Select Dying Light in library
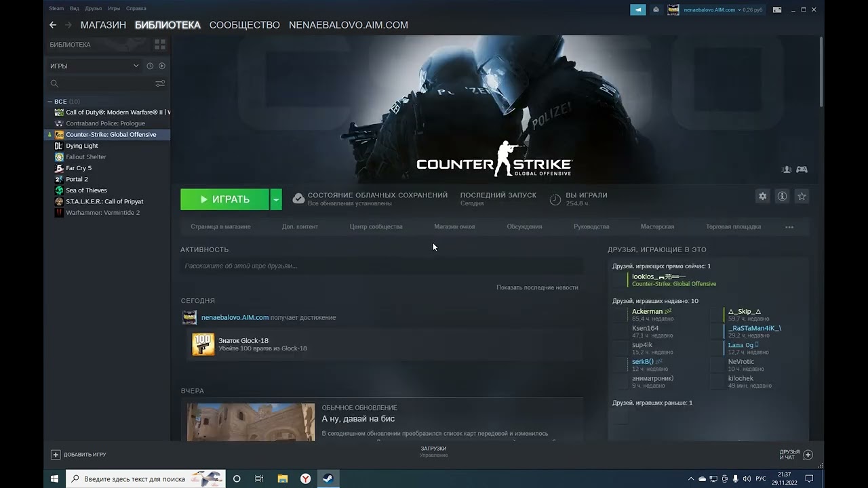The height and width of the screenshot is (488, 868). click(x=81, y=146)
